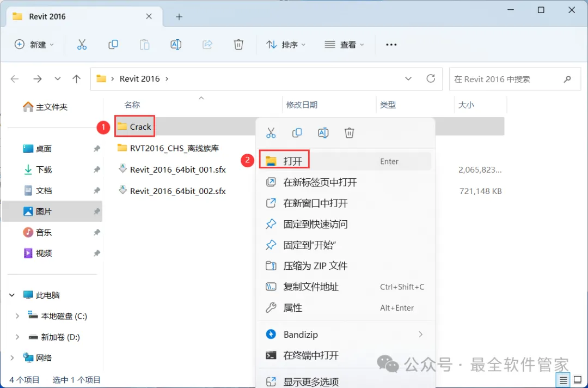Viewport: 588px width, 388px height.
Task: Go up one folder level arrow
Action: [x=77, y=79]
